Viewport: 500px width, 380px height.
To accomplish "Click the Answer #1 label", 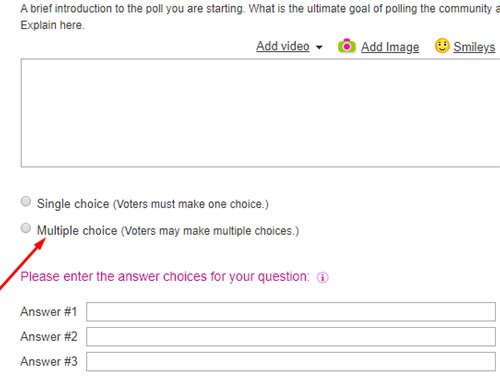I will click(x=49, y=312).
